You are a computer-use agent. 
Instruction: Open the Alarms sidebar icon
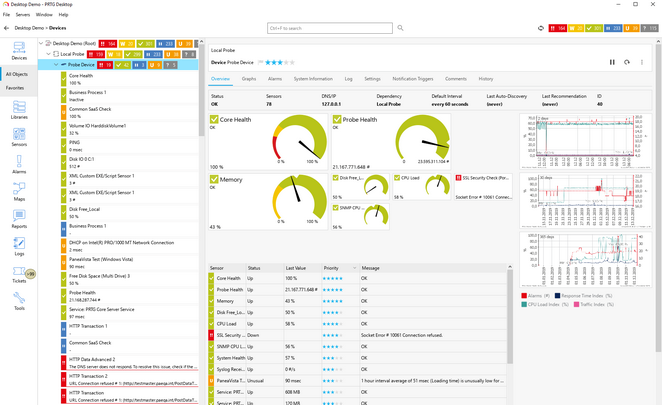pyautogui.click(x=19, y=164)
